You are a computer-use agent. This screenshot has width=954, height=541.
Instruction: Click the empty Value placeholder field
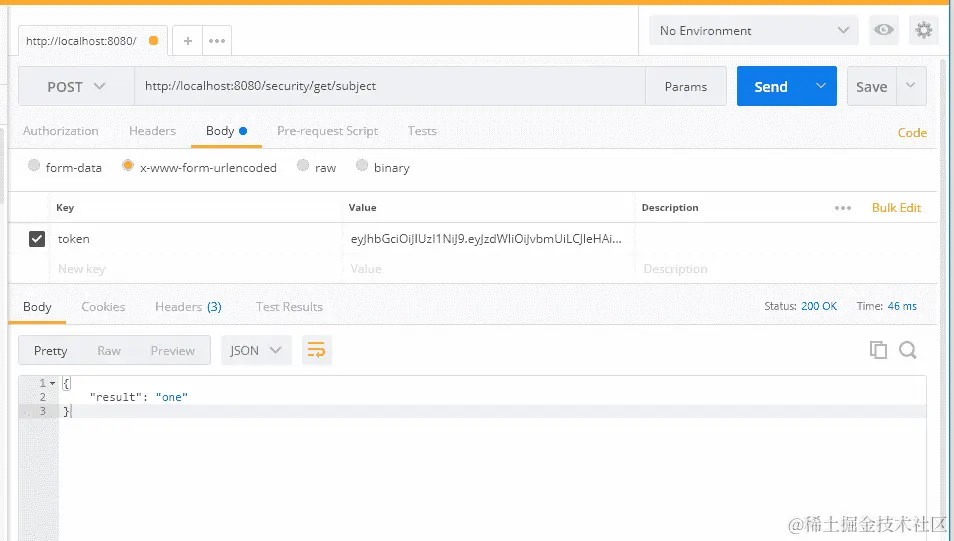point(487,269)
